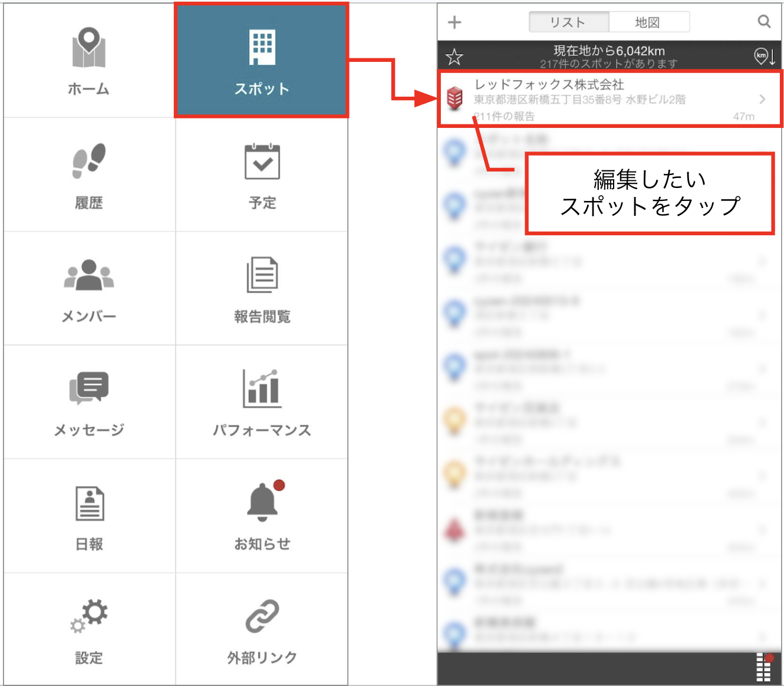Tap the km distance sort icon
Image resolution: width=784 pixels, height=686 pixels.
tap(765, 57)
